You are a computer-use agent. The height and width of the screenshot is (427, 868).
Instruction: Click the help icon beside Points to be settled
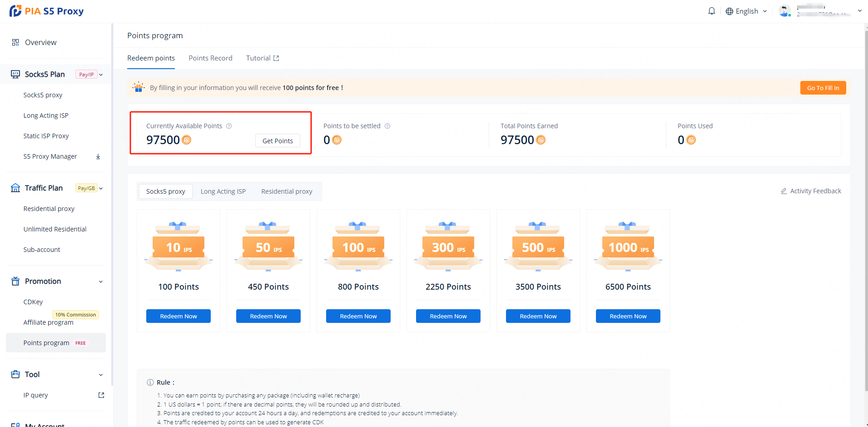pyautogui.click(x=387, y=126)
